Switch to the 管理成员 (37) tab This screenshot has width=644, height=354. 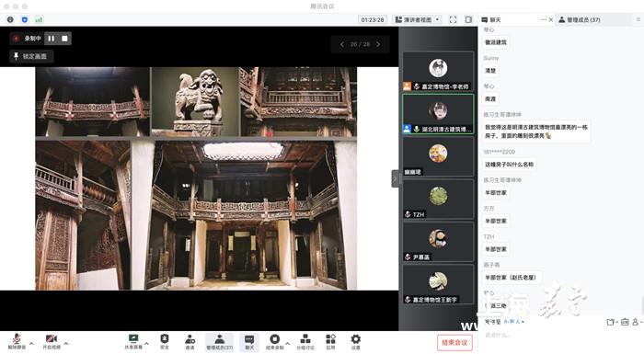(x=579, y=19)
